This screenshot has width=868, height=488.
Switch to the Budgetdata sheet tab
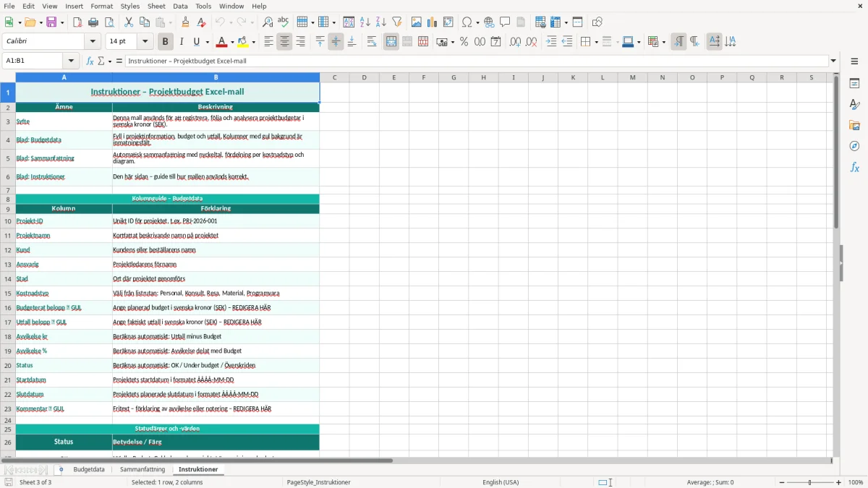(89, 469)
